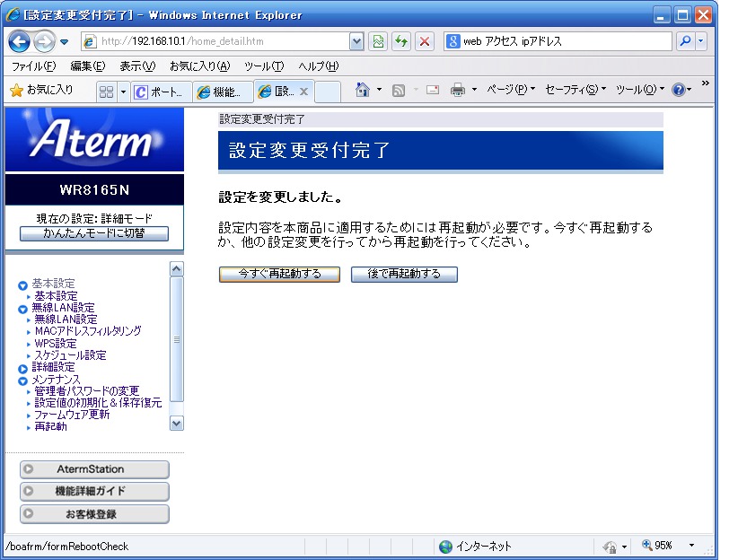Open the ページ(P) toolbar menu
The image size is (738, 560).
click(x=511, y=90)
